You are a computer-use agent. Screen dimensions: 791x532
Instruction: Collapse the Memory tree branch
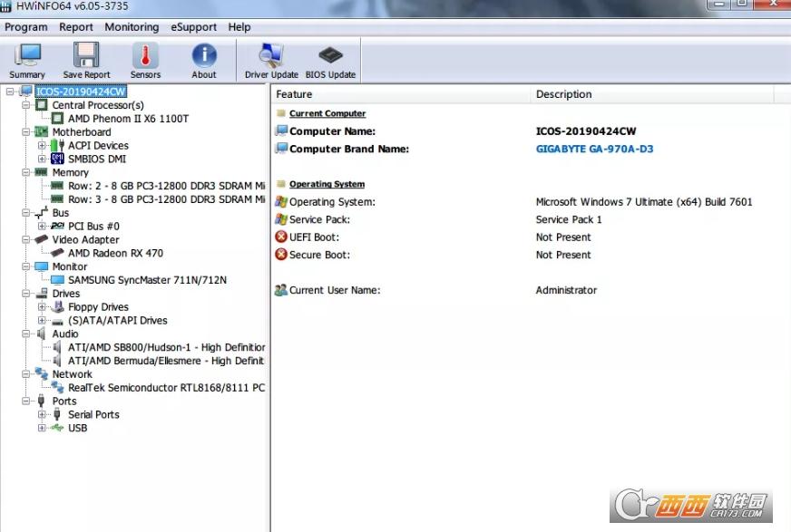click(25, 172)
